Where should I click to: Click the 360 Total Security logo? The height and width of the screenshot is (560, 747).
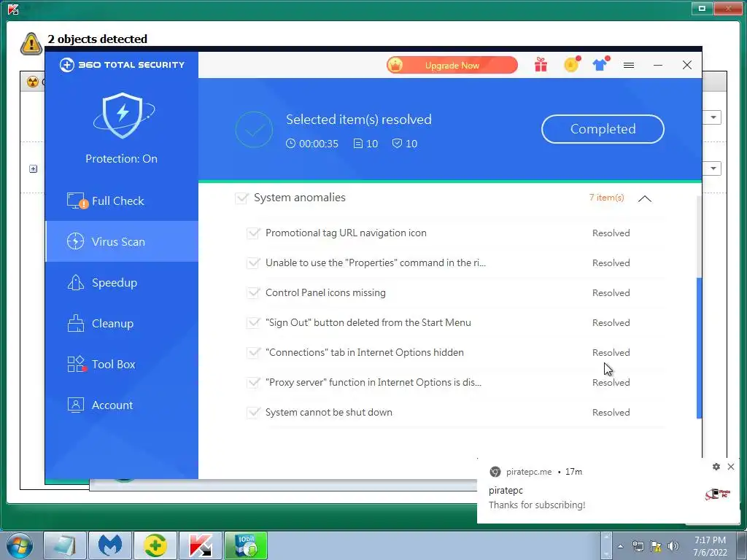tap(122, 65)
